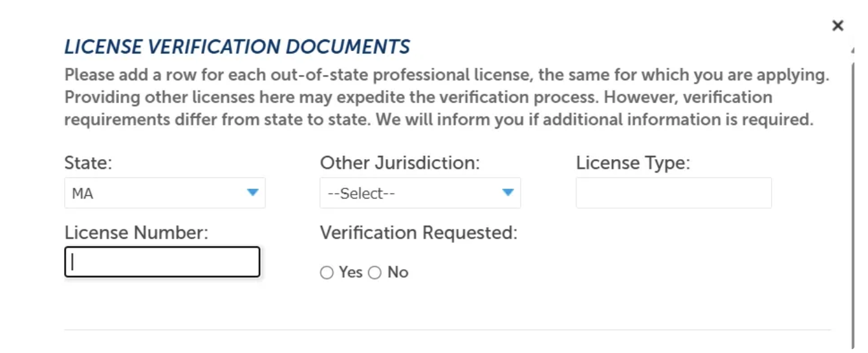
Task: Click the "Verification Requested:" label
Action: 419,233
